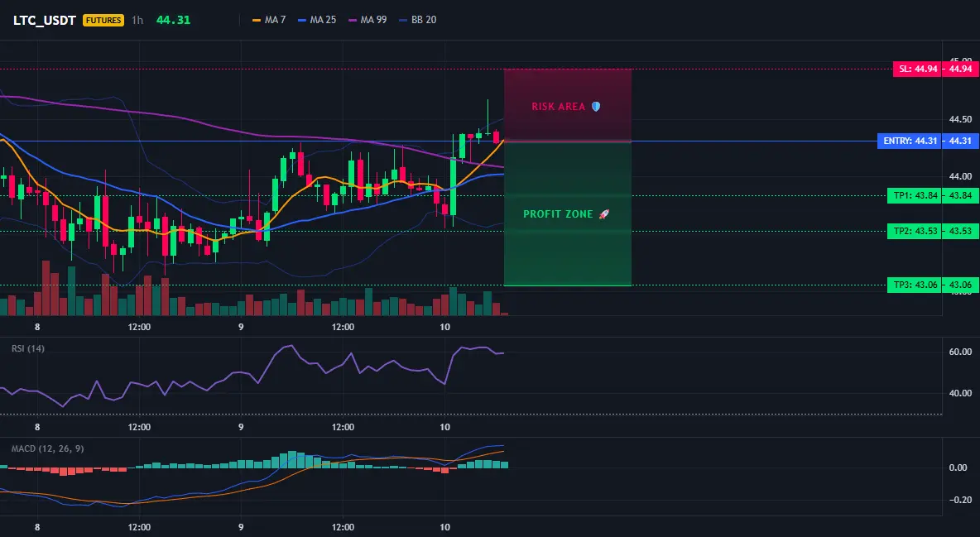The width and height of the screenshot is (980, 537).
Task: Click the 44.00 price axis value
Action: tap(961, 176)
